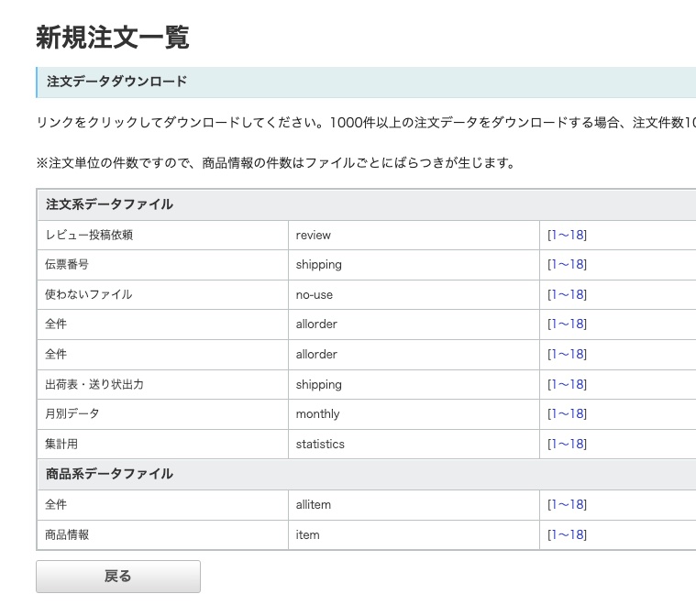Download 出荷表・送り状出力 file via the 1〜18 link
The height and width of the screenshot is (616, 696).
567,384
